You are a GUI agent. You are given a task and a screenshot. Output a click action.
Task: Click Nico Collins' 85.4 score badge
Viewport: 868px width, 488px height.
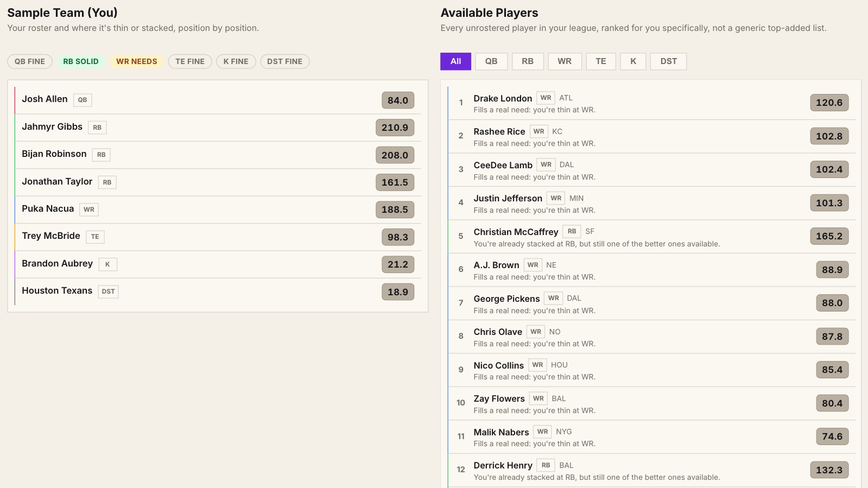click(832, 370)
